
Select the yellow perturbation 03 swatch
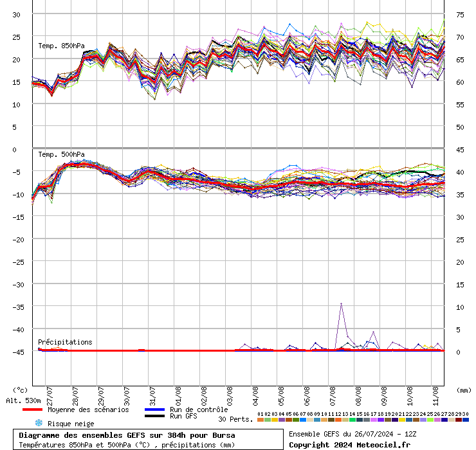[x=275, y=420]
